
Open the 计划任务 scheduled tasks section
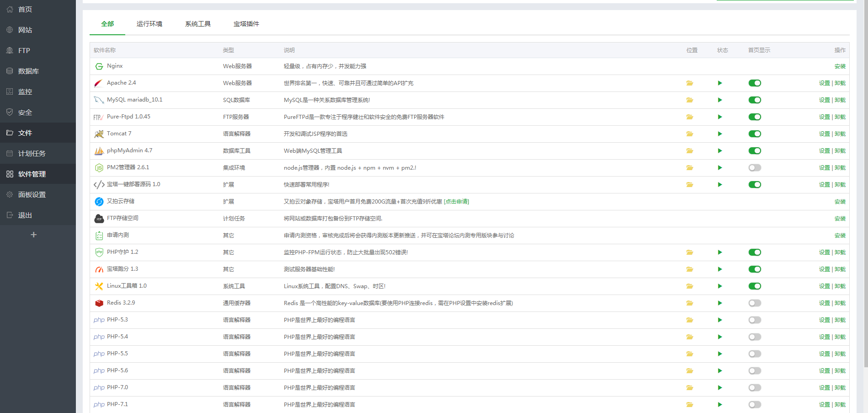click(x=38, y=153)
